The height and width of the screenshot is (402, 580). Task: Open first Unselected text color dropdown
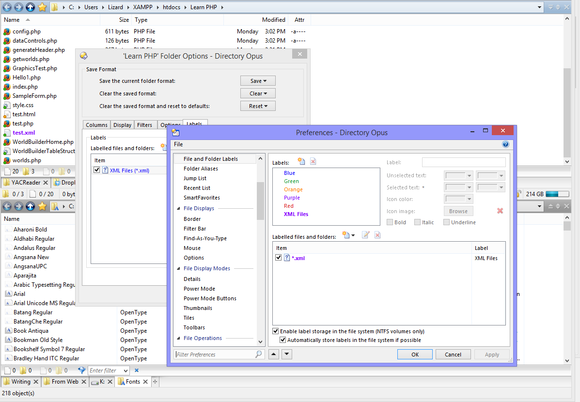point(458,175)
